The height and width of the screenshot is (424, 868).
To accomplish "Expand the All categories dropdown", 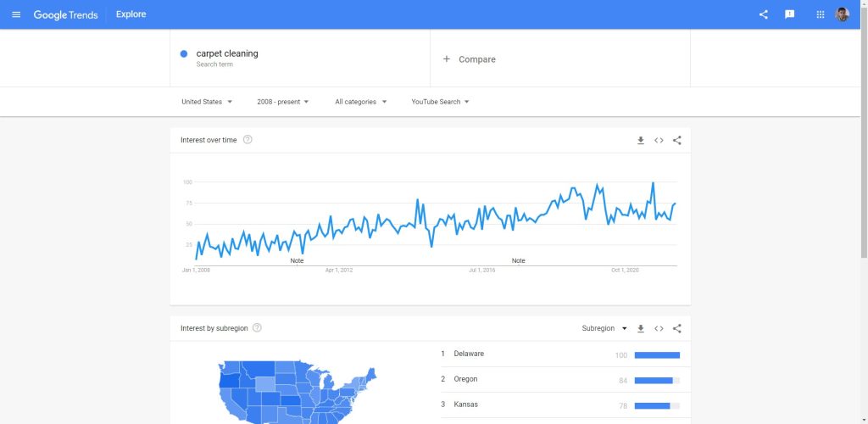I will pos(361,102).
